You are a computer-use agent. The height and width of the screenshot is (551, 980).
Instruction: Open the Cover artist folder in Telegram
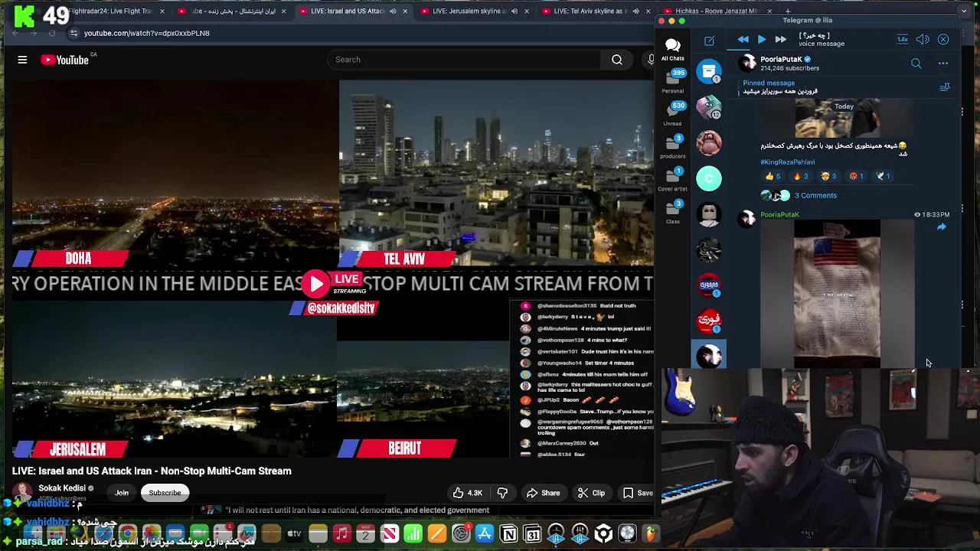[672, 180]
